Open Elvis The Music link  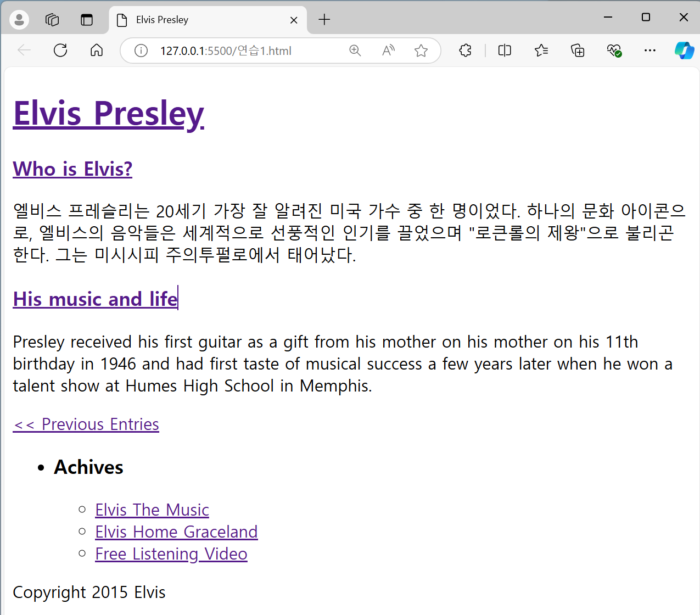click(x=152, y=510)
